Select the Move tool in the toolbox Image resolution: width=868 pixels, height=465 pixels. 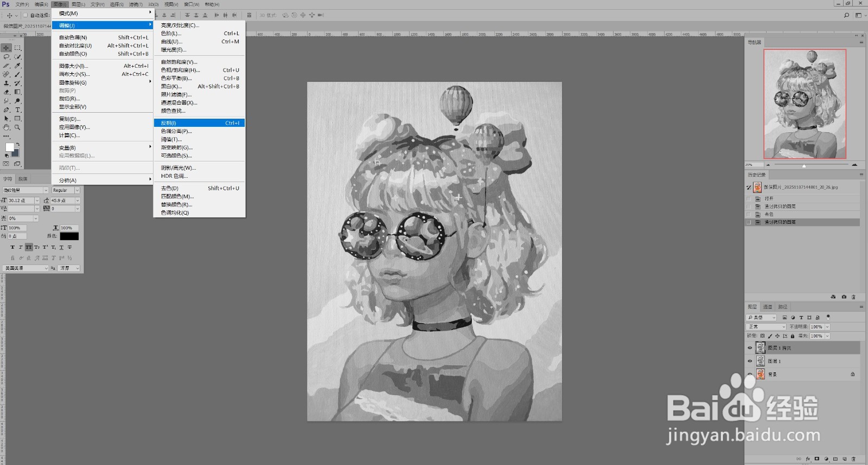point(7,48)
